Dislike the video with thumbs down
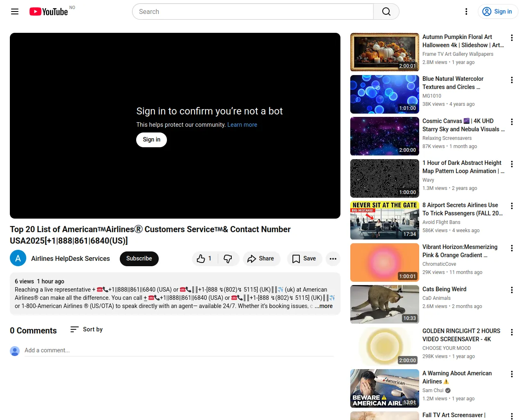 click(x=228, y=259)
